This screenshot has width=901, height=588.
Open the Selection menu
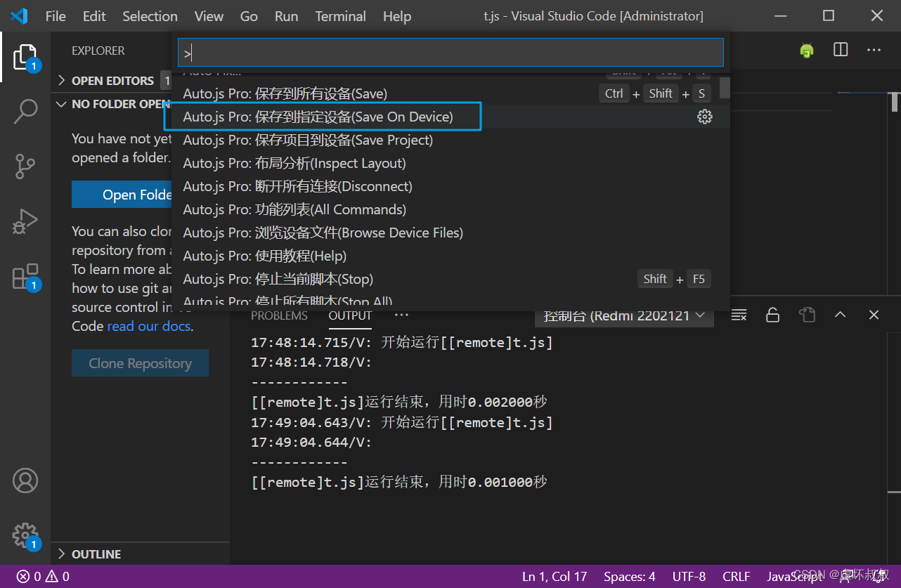(150, 16)
